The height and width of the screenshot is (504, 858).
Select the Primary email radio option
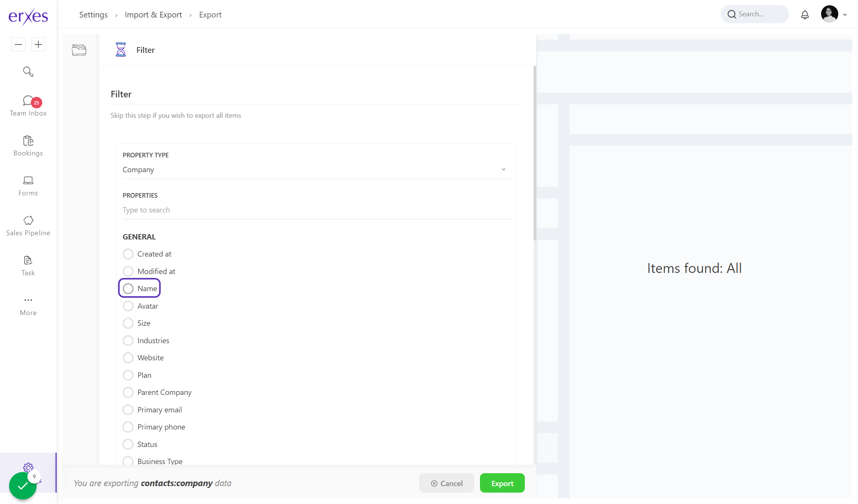point(128,410)
